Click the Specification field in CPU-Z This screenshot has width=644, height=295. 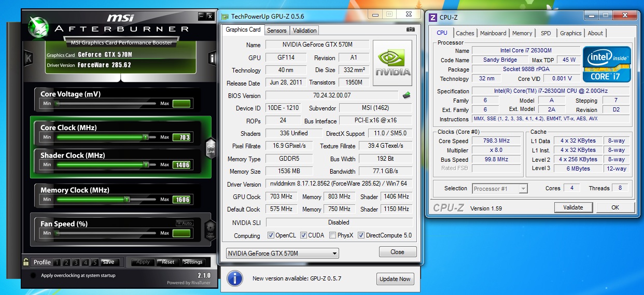(x=551, y=91)
